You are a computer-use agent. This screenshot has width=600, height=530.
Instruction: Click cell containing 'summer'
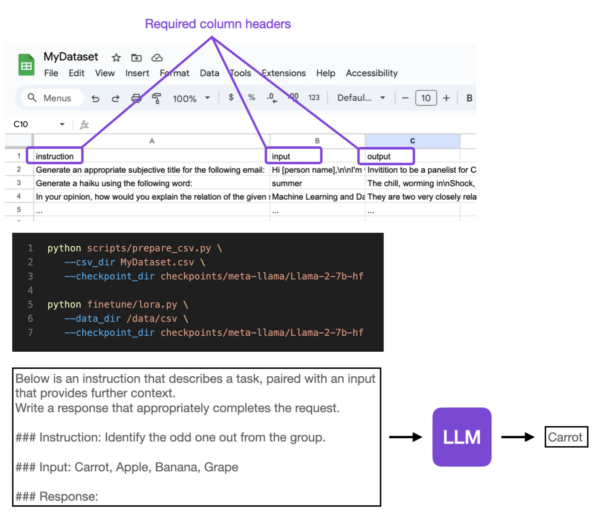click(317, 183)
